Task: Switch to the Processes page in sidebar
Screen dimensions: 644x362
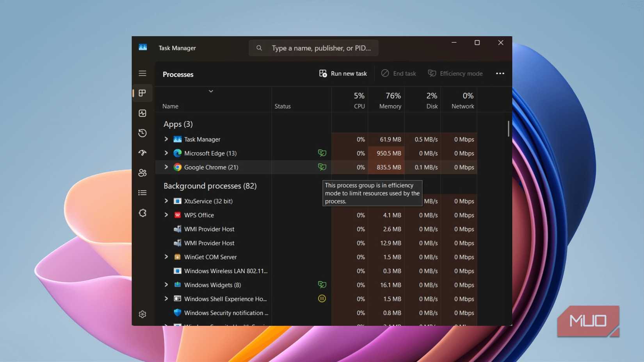Action: (x=142, y=93)
